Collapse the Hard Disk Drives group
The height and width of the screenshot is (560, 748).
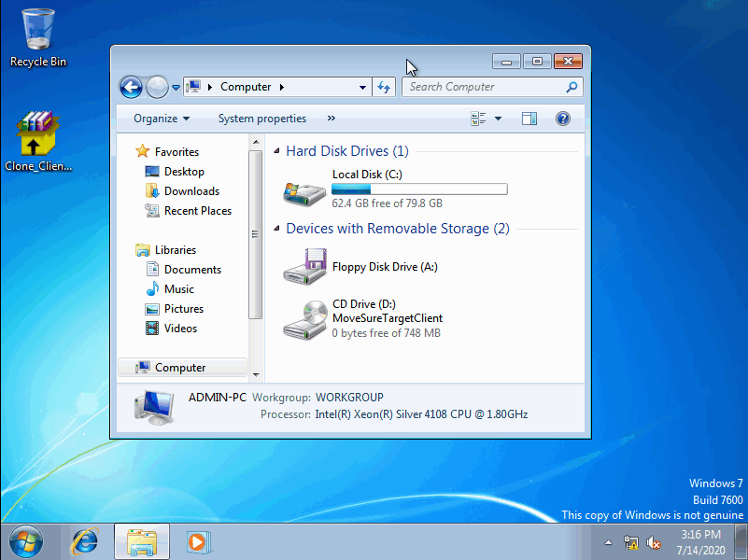(276, 151)
